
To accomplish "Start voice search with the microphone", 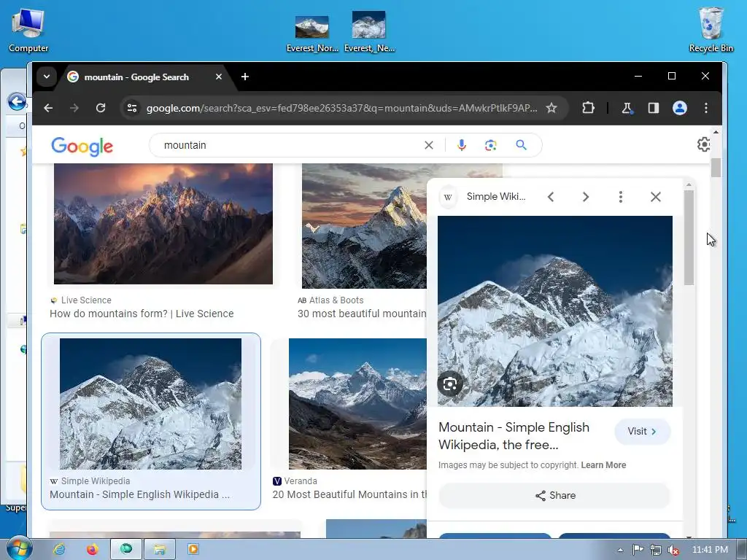I will (461, 145).
